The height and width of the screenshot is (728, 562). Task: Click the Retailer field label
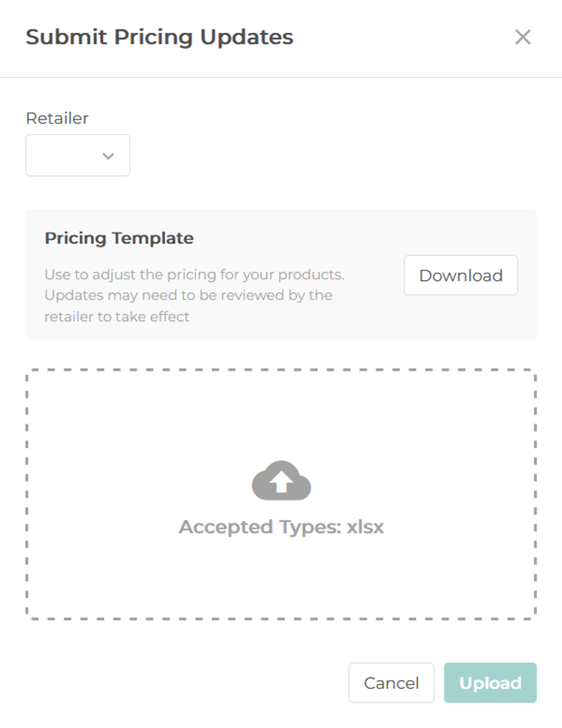click(x=57, y=118)
